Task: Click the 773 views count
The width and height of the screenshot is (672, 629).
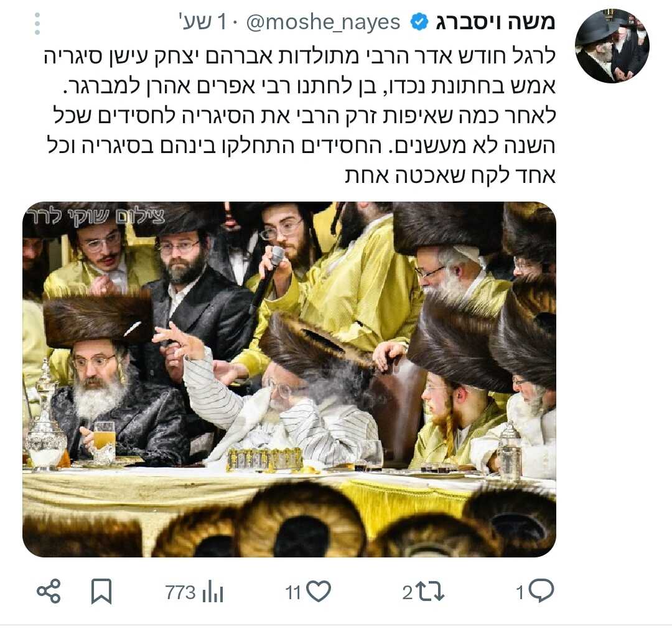Action: click(180, 593)
